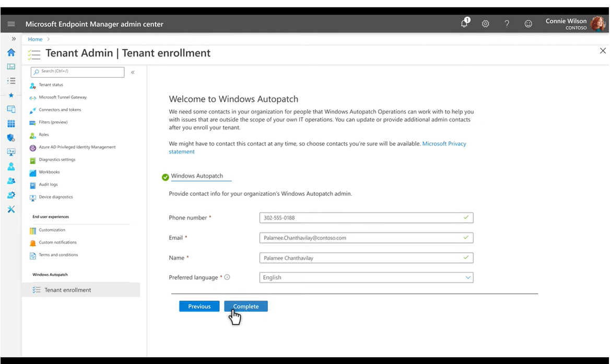611x364 pixels.
Task: Open Diagnostics settings
Action: point(57,160)
